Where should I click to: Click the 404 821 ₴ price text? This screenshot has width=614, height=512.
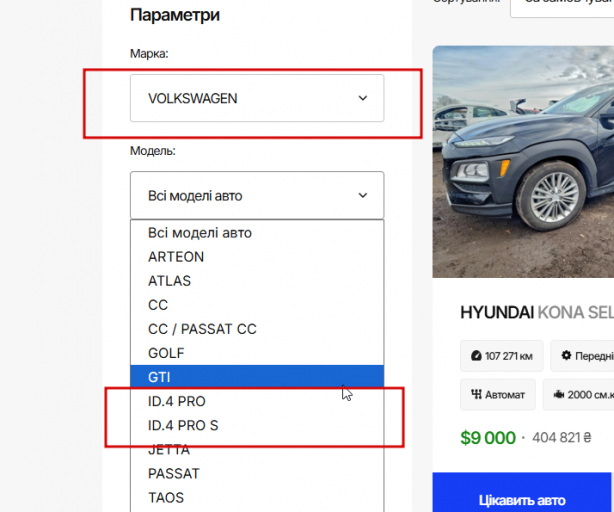pyautogui.click(x=562, y=438)
